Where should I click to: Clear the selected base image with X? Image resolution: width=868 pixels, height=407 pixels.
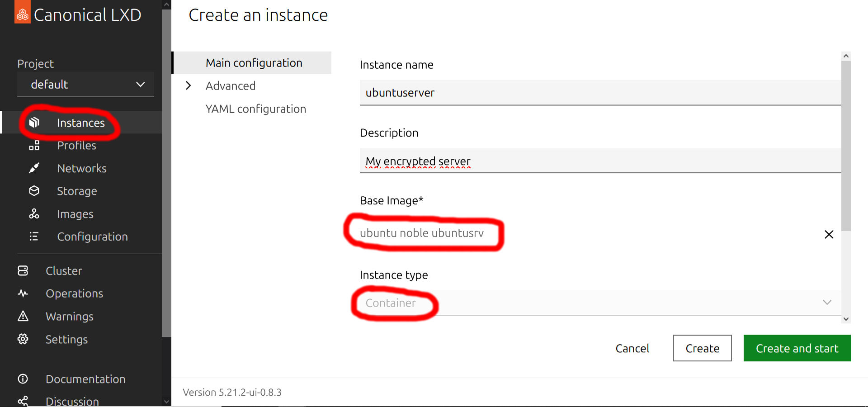[829, 234]
